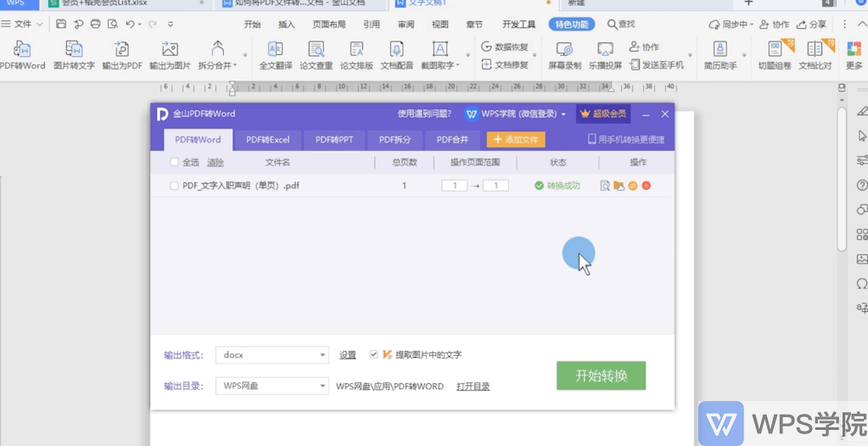Open the 输出格式 docx dropdown
The width and height of the screenshot is (868, 446).
pos(272,354)
